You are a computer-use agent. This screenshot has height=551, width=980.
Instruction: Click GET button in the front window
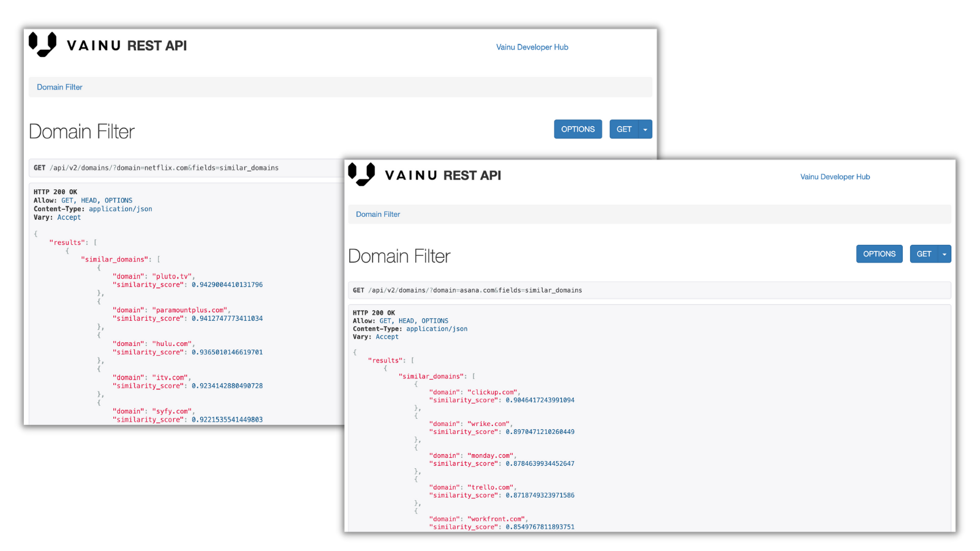(924, 254)
